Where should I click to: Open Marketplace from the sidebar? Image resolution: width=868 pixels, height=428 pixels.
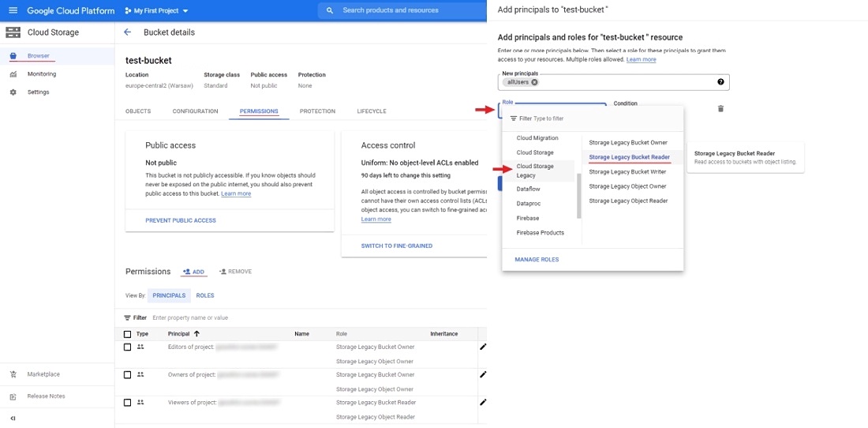[x=43, y=374]
